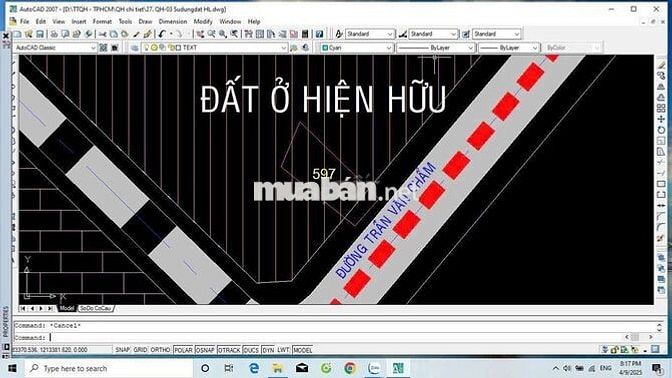Open the Windows Start menu
Viewport: 672px width, 378px height.
[x=12, y=369]
